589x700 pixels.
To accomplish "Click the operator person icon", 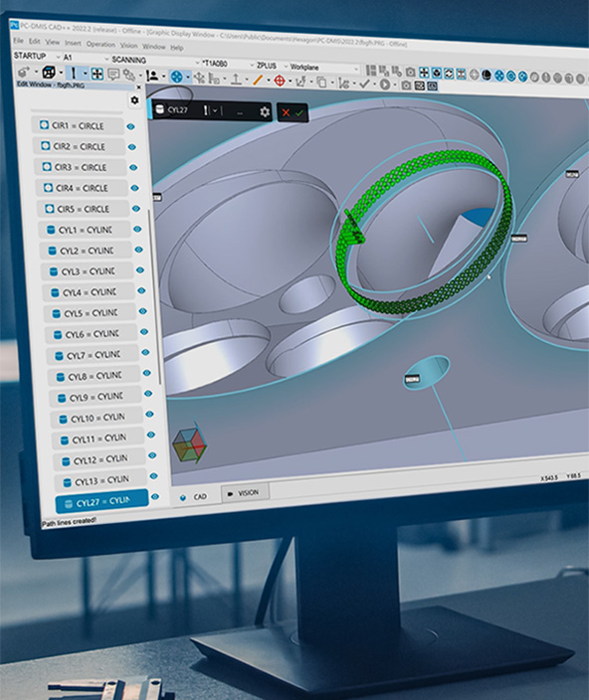I will pyautogui.click(x=152, y=76).
